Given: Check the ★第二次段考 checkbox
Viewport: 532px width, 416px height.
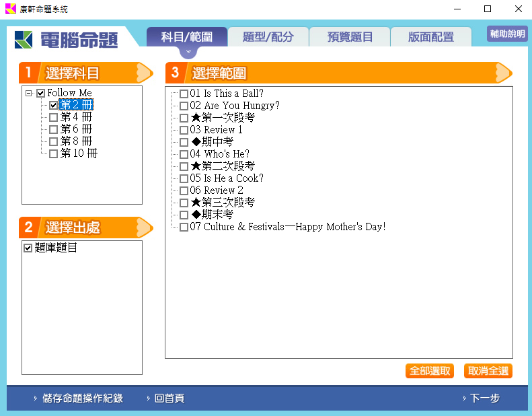Looking at the screenshot, I should pyautogui.click(x=184, y=166).
